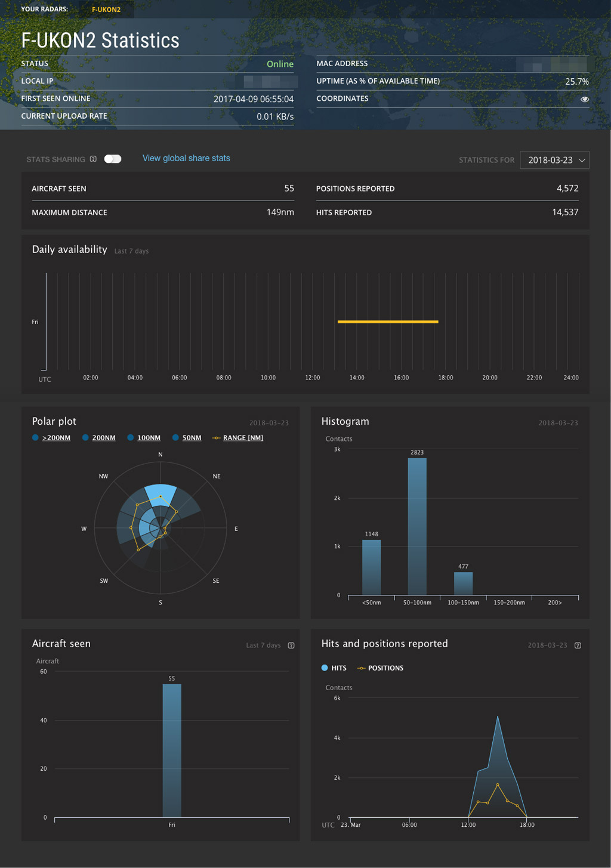611x868 pixels.
Task: Select the F-UKON2 radar tab
Action: pyautogui.click(x=106, y=10)
